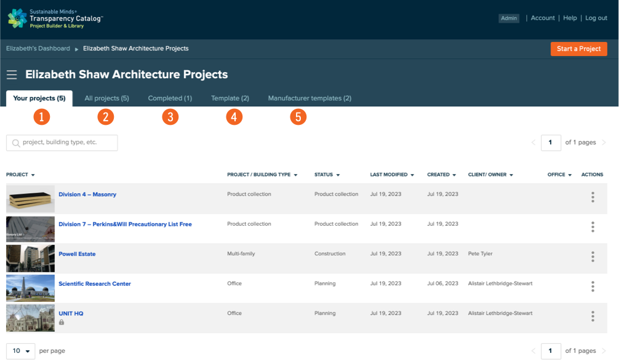Open actions menu for UNIT HQ
619x364 pixels.
[x=593, y=316]
